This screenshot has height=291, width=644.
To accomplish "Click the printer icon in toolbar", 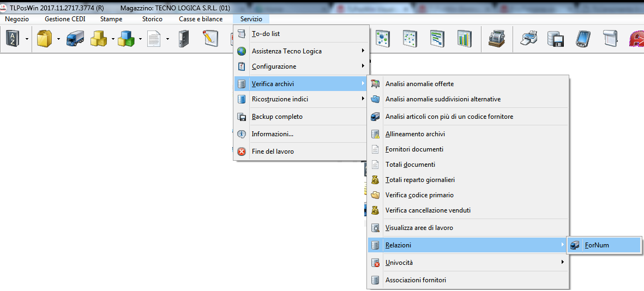I will coord(528,39).
